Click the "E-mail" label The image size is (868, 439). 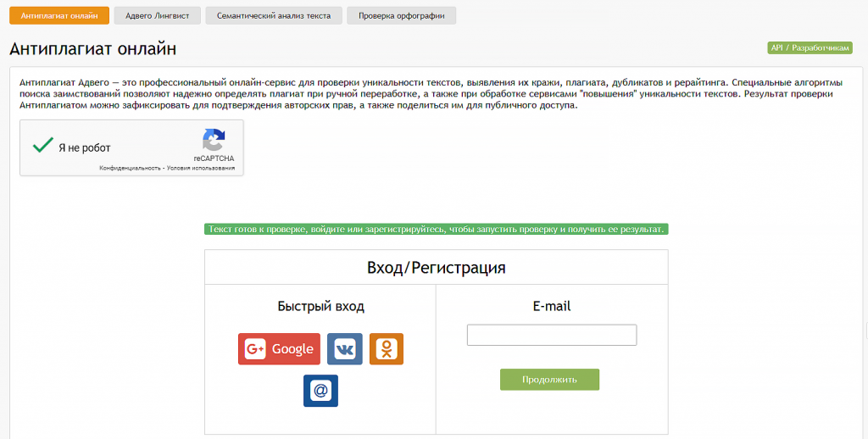552,306
